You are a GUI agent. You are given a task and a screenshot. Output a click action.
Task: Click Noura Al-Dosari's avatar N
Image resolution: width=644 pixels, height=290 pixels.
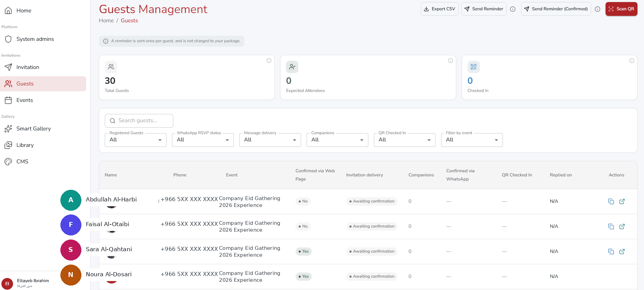tap(71, 275)
